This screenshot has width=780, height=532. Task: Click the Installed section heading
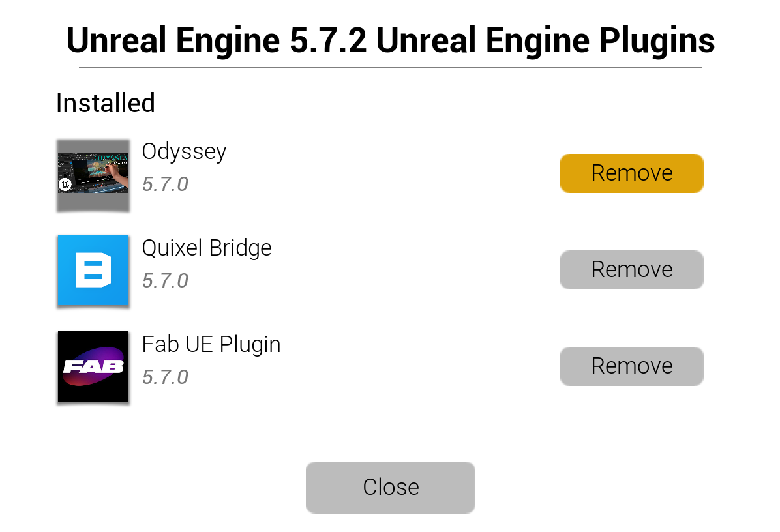106,104
